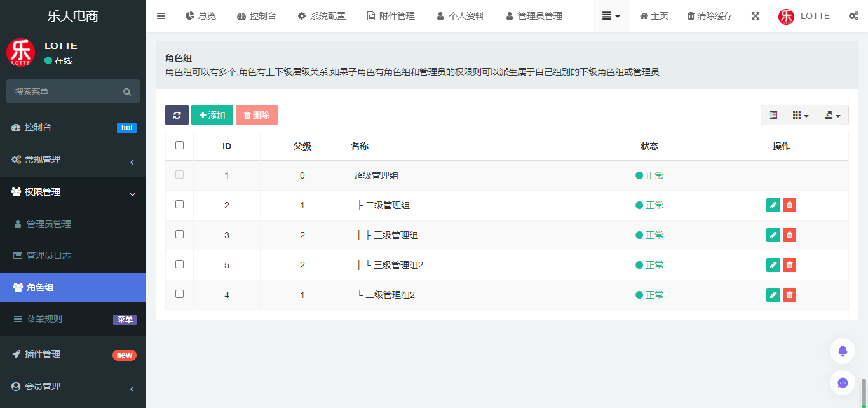This screenshot has height=408, width=868.
Task: Check the select-all checkbox in header
Action: (179, 146)
